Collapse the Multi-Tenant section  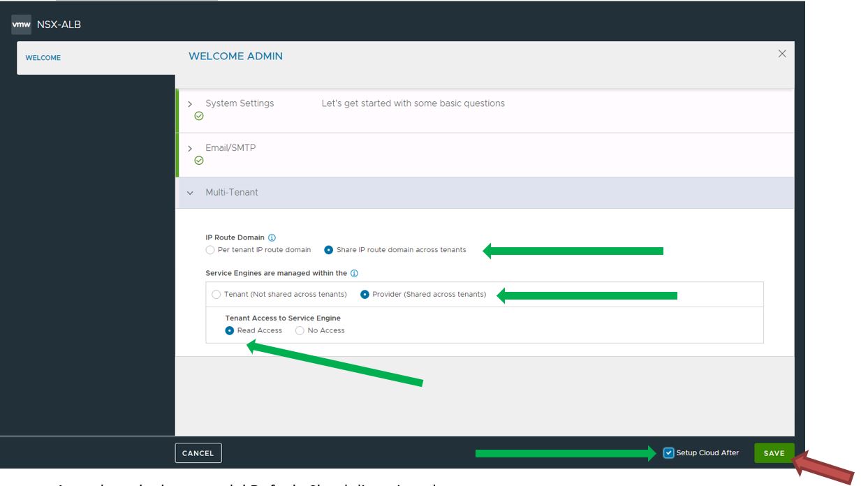point(190,193)
